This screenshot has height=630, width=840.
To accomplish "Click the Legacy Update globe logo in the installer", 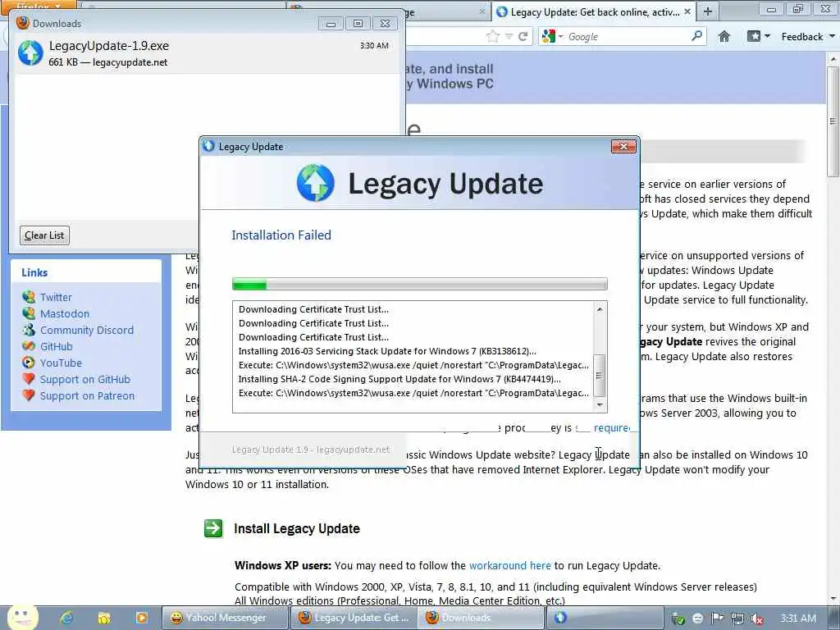I will pyautogui.click(x=316, y=183).
